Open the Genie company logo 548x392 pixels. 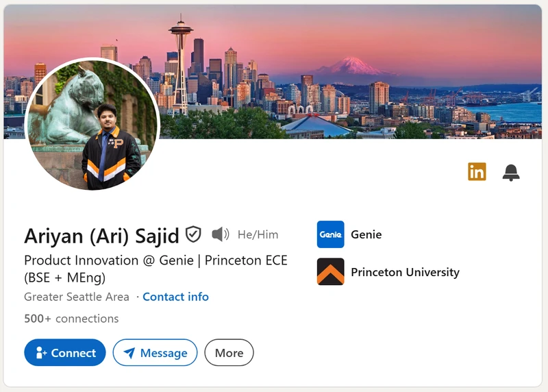(x=331, y=234)
